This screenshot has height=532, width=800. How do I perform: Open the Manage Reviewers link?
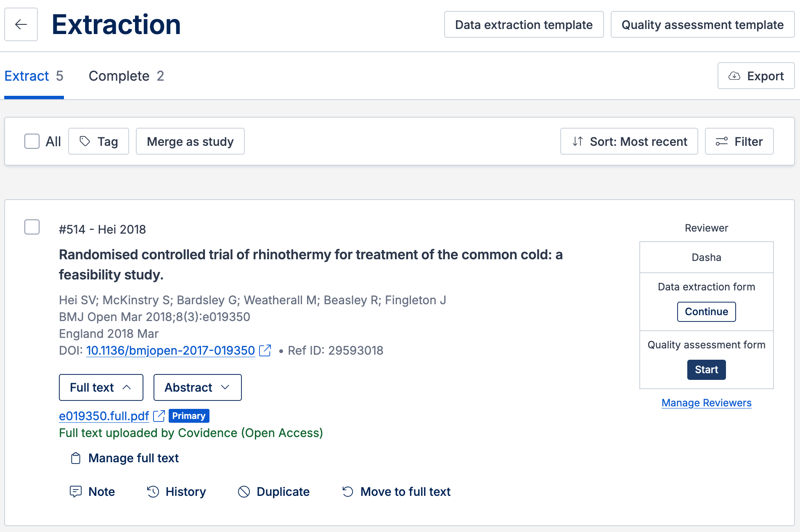[706, 403]
